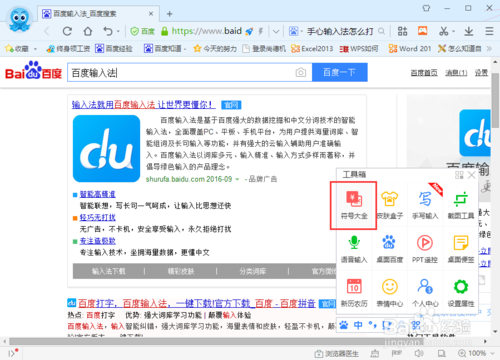Open 桌面百度 from toolbox
This screenshot has height=360, width=500.
(390, 249)
